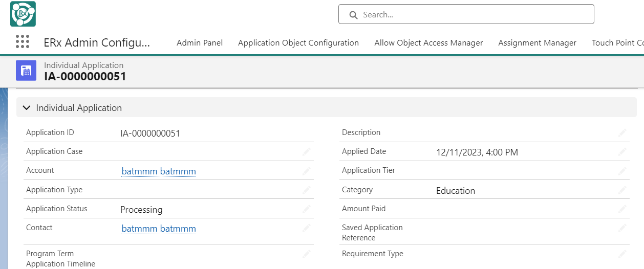This screenshot has height=269, width=644.
Task: Collapse the Individual Application section
Action: [27, 108]
